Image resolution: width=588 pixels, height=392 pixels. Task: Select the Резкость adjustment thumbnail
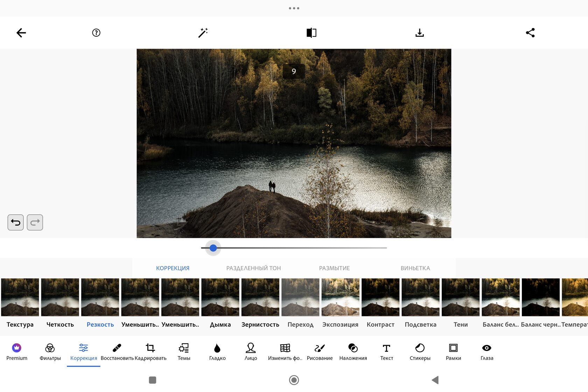100,297
